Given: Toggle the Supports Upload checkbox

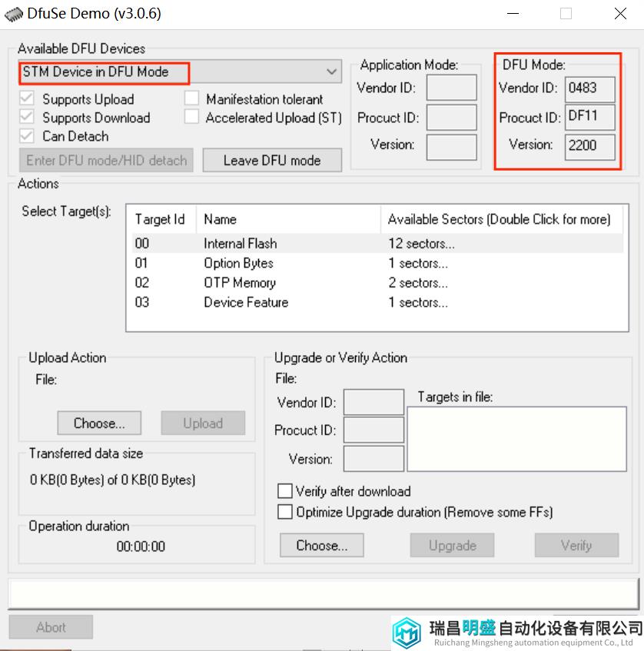Looking at the screenshot, I should tap(27, 98).
